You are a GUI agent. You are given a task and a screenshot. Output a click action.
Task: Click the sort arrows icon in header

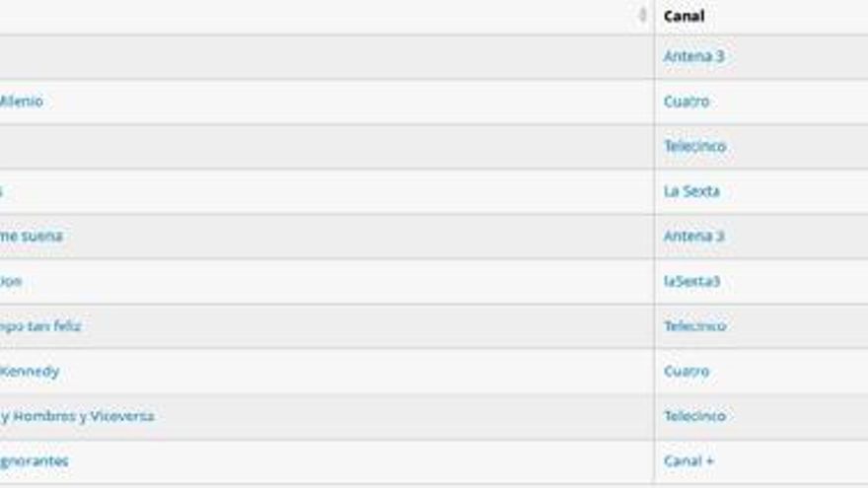point(643,15)
